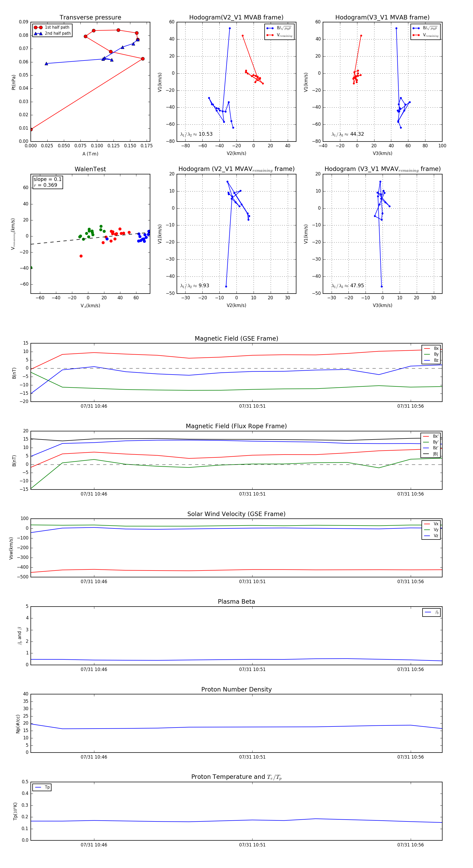
Task: Click the "A (T·m)" x-axis label
Action: tap(90, 154)
